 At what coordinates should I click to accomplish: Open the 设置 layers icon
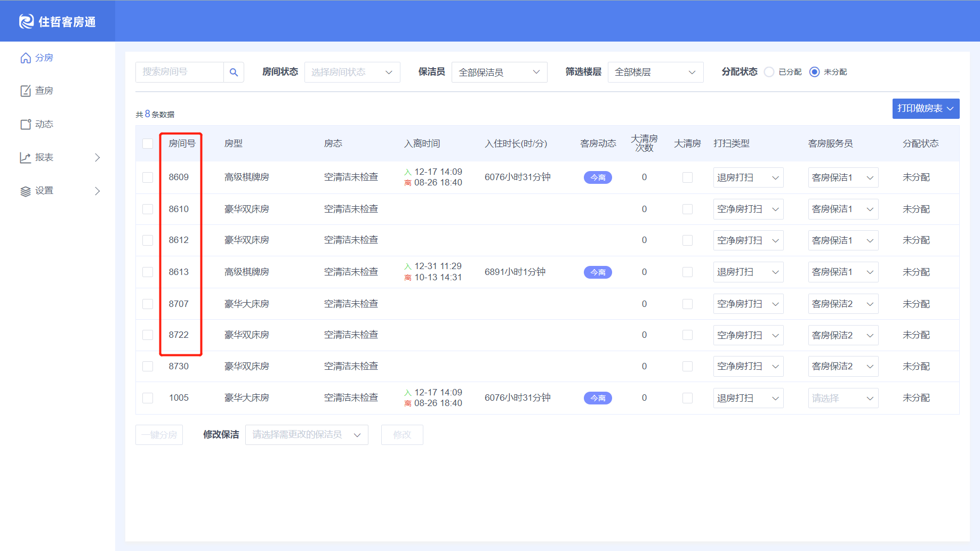tap(26, 191)
